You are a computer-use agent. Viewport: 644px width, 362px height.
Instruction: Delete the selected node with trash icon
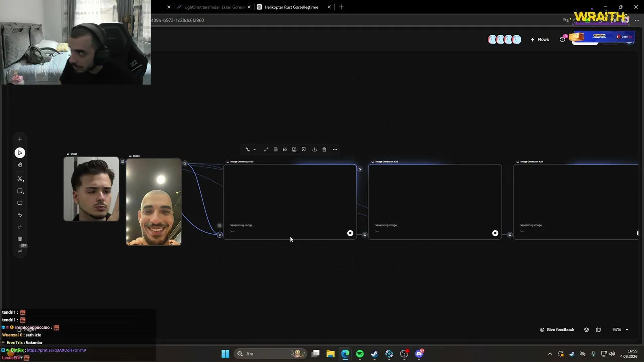[x=324, y=149]
